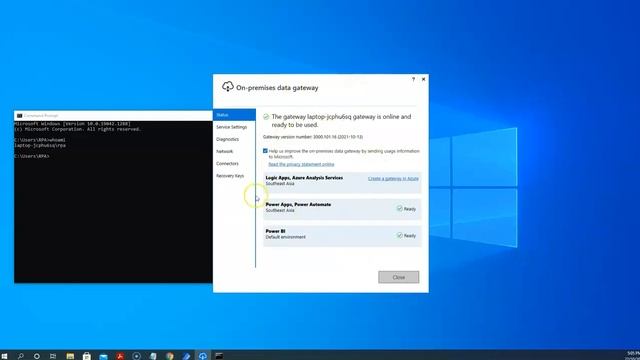Click the help question mark in gateway dialog

point(413,79)
